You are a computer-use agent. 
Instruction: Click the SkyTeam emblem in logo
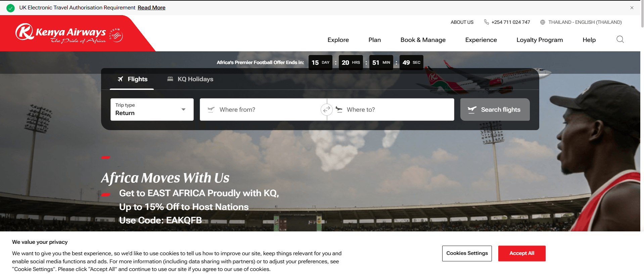coord(116,35)
